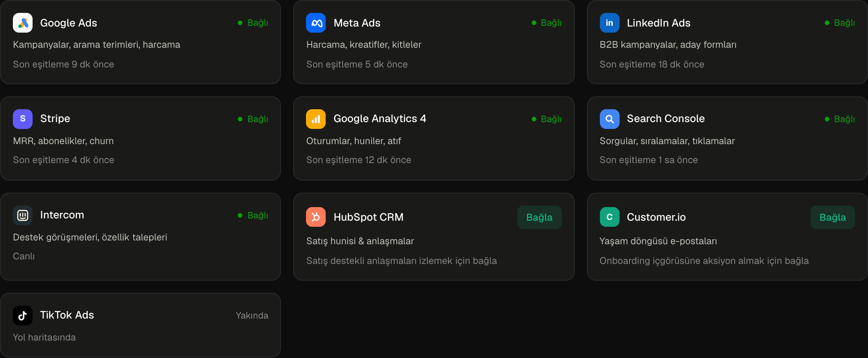Click the Bağlı status on Search Console

coord(840,119)
